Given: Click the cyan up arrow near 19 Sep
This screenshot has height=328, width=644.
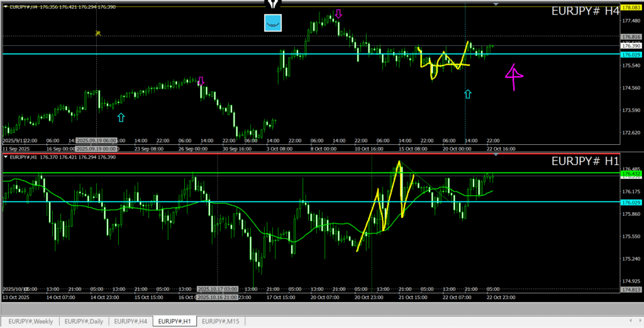Looking at the screenshot, I should [121, 117].
